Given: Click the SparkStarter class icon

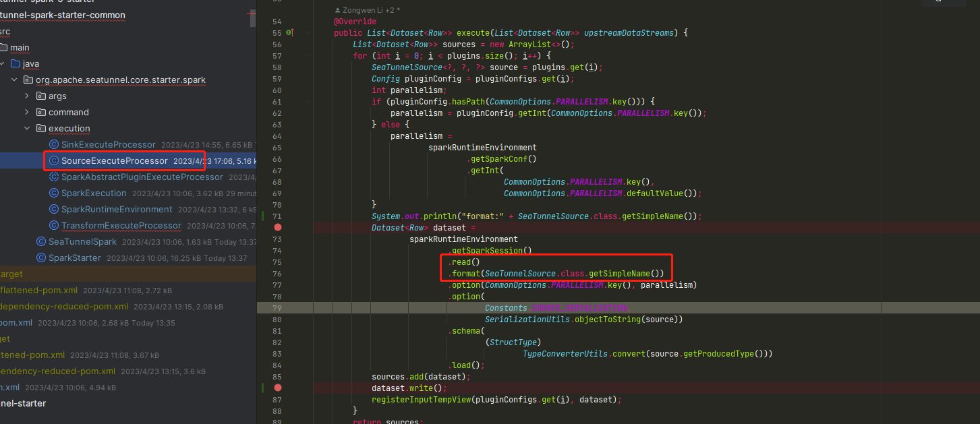Looking at the screenshot, I should pyautogui.click(x=40, y=258).
